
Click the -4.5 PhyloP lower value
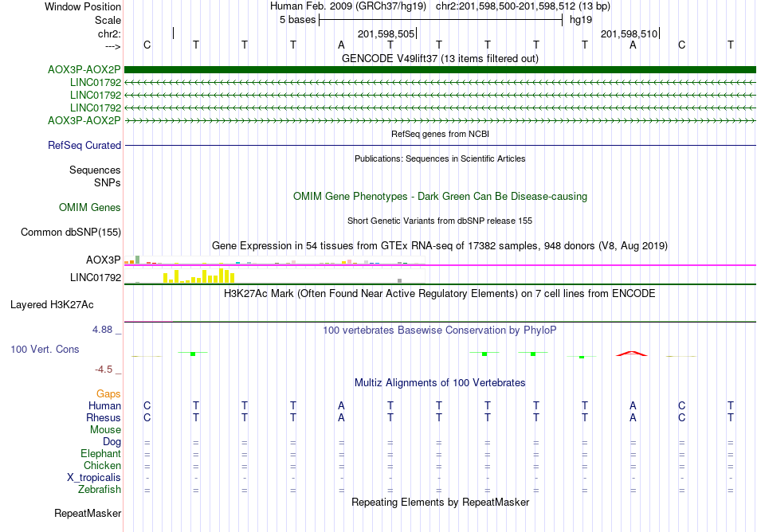(104, 370)
